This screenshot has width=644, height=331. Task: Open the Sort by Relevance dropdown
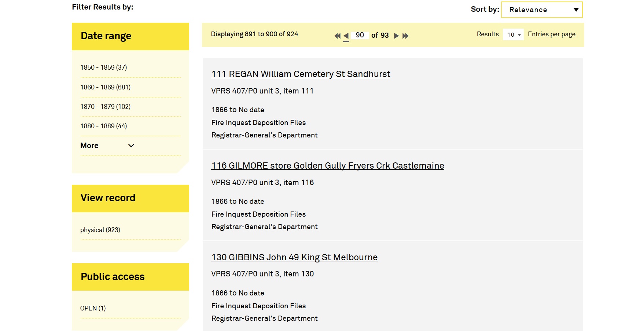pyautogui.click(x=541, y=10)
